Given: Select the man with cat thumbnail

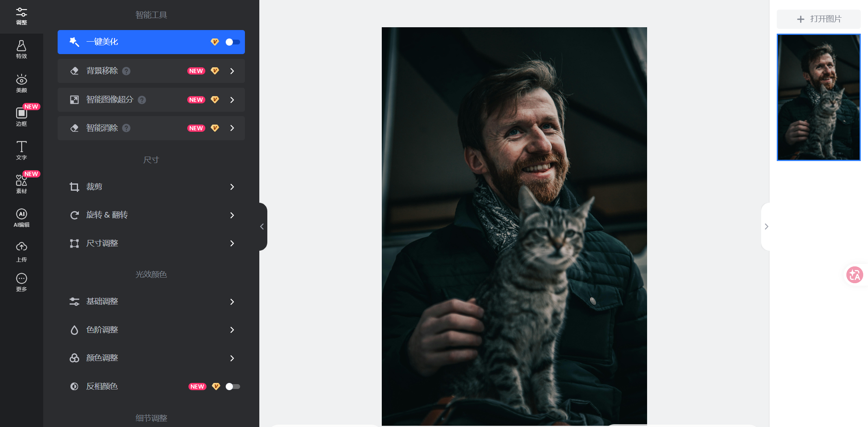Looking at the screenshot, I should pyautogui.click(x=818, y=97).
